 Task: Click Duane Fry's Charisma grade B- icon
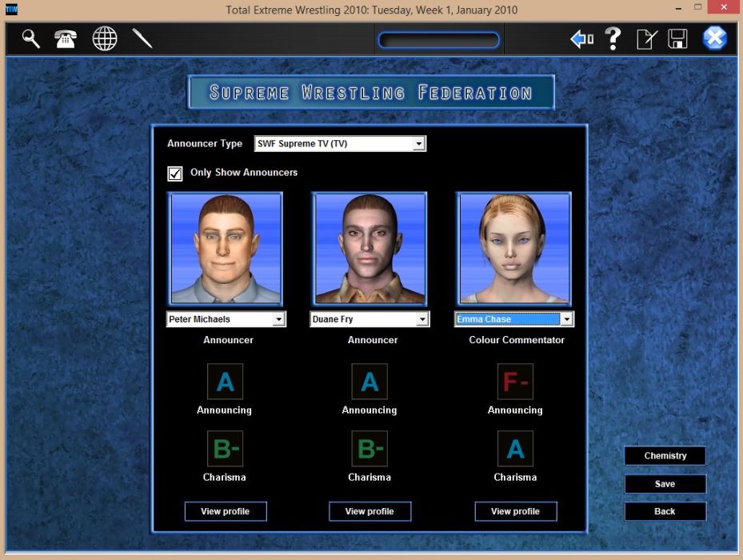click(x=370, y=449)
